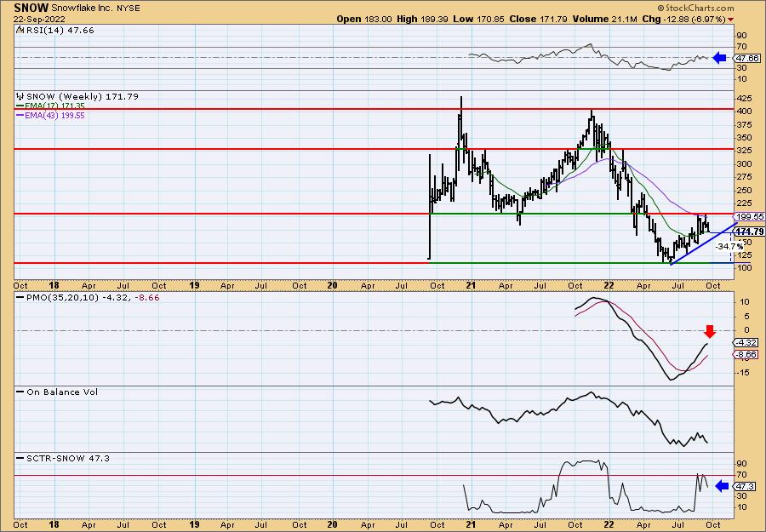766x532 pixels.
Task: Select the -4.32 PMO value tag
Action: point(746,343)
